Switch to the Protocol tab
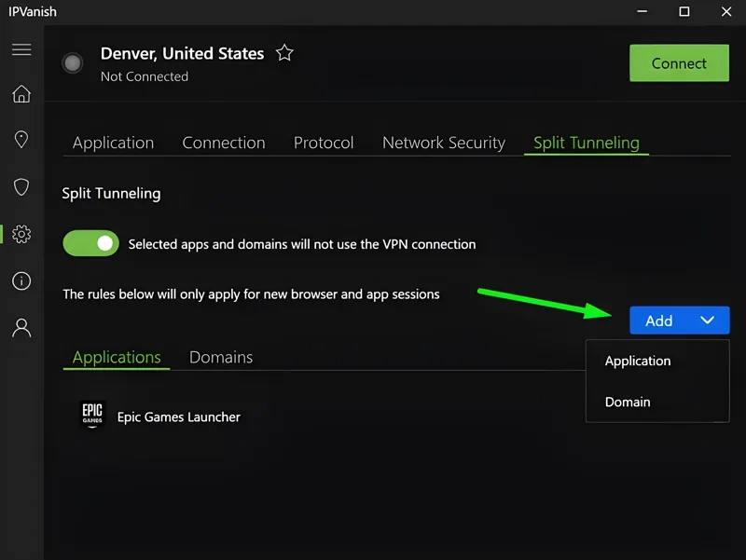Viewport: 746px width, 560px height. pos(324,143)
